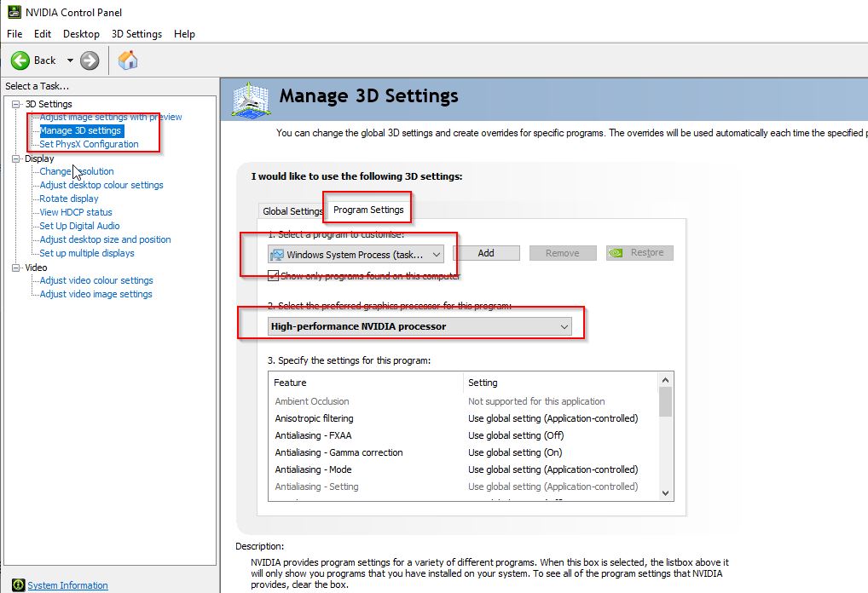The height and width of the screenshot is (593, 868).
Task: Open Change resolution task
Action: (77, 171)
